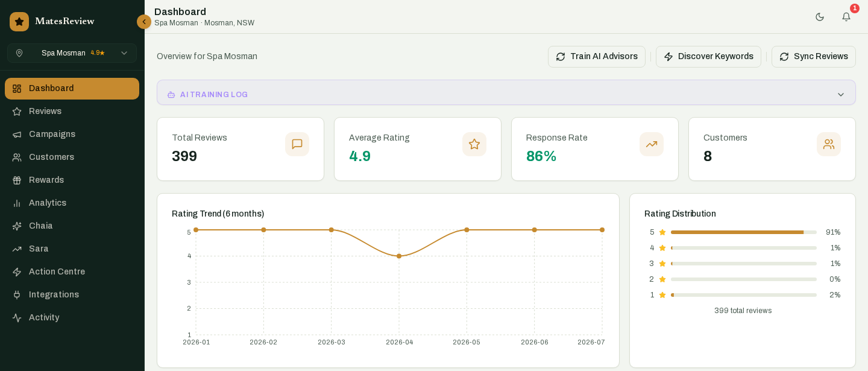Open the Reviews menu item
Screen dimensions: 868x371
(72, 112)
